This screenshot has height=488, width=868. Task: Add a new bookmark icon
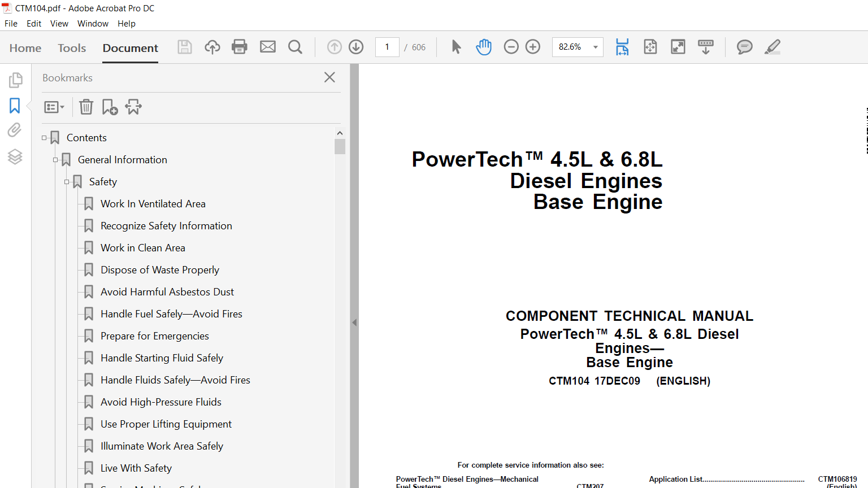tap(110, 107)
